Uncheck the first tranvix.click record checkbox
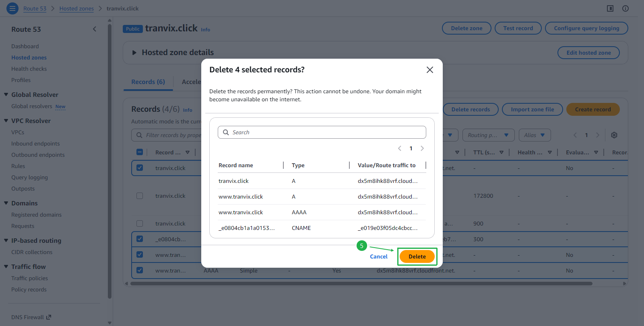Viewport: 644px width, 326px height. click(140, 168)
